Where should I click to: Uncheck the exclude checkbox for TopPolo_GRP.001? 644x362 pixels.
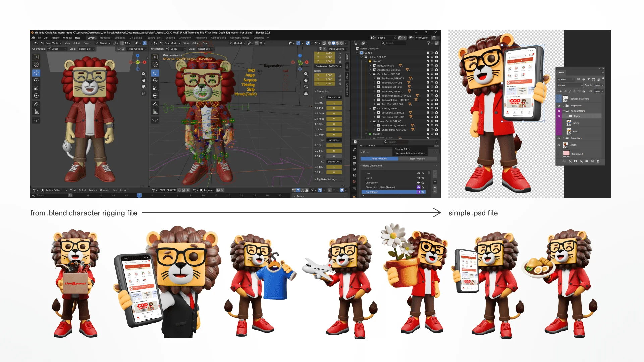(x=428, y=83)
